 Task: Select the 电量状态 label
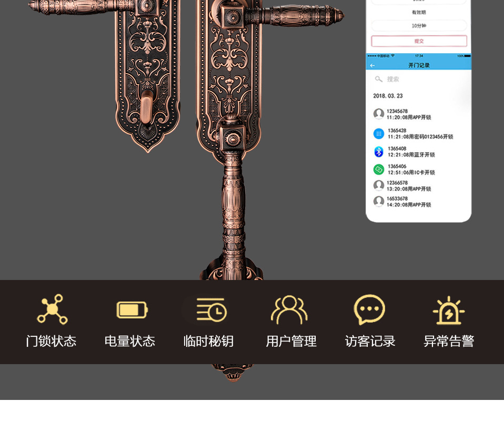pos(130,341)
